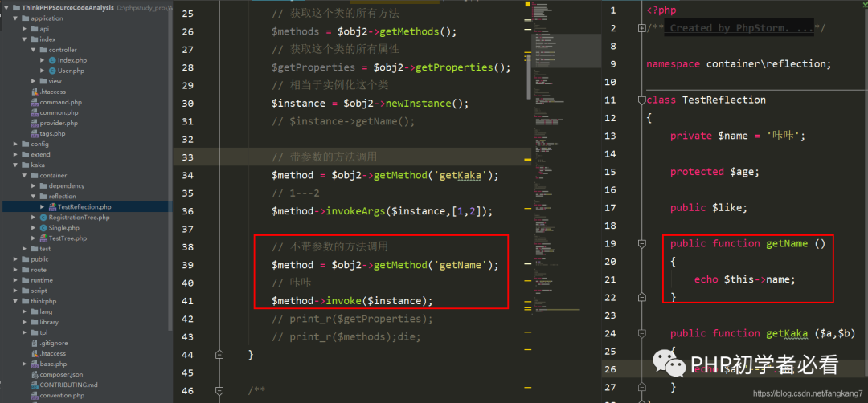
Task: Click the tags.php file icon
Action: pos(35,134)
